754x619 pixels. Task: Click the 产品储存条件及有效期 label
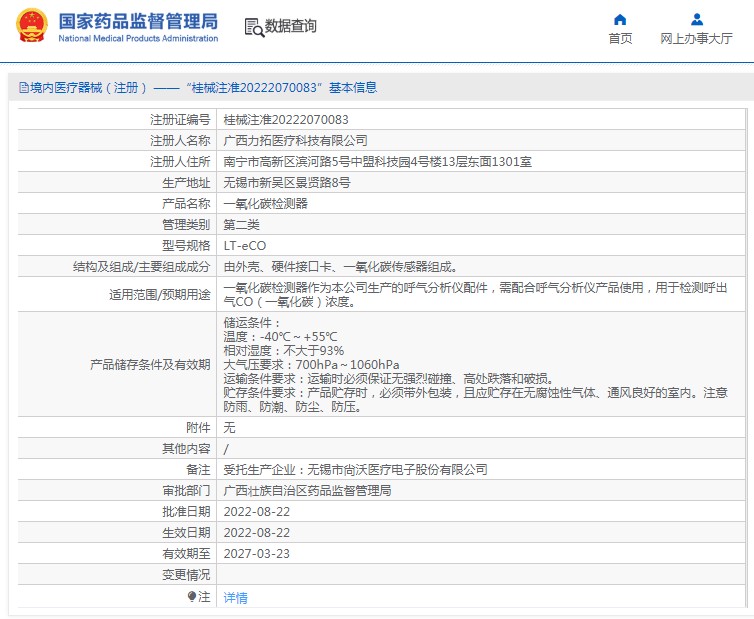(x=150, y=365)
